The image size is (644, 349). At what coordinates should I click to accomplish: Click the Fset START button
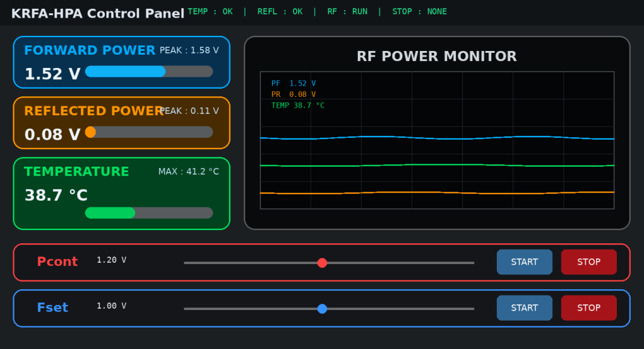click(x=525, y=308)
